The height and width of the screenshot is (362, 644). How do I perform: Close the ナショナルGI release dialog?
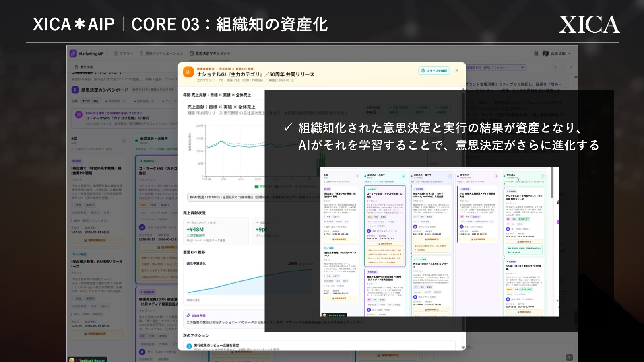point(457,70)
